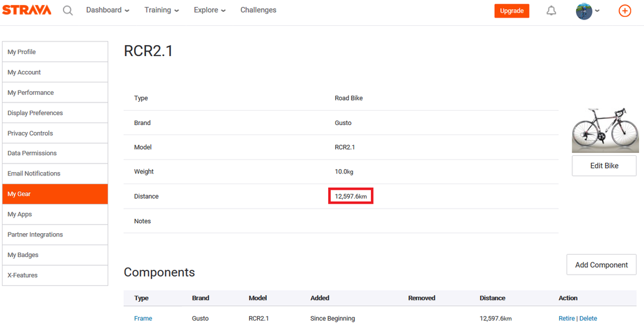644x330 pixels.
Task: Open My Profile settings
Action: click(x=55, y=52)
